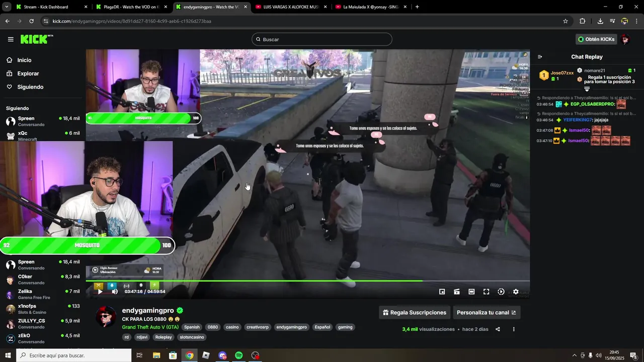Viewport: 644px width, 362px height.
Task: Open Chrome downloads
Action: 600,21
